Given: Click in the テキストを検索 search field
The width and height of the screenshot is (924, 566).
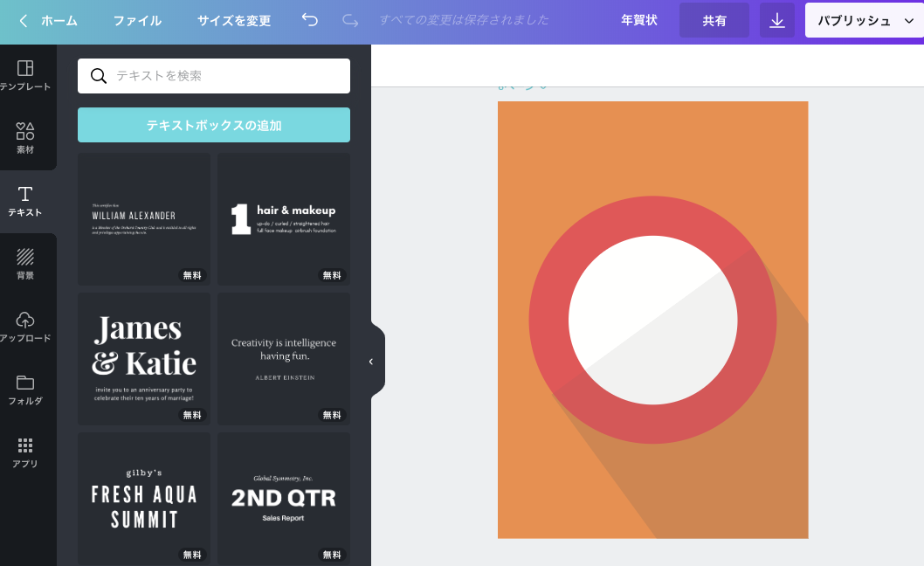Looking at the screenshot, I should [x=214, y=75].
